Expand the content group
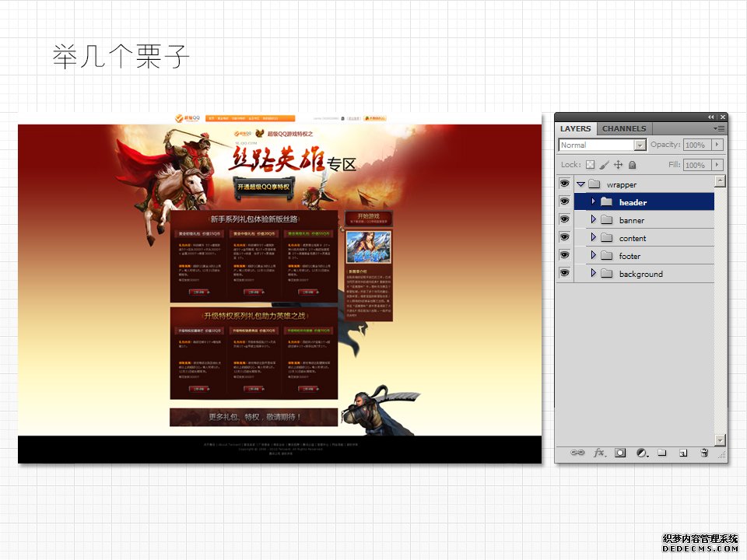 [593, 237]
